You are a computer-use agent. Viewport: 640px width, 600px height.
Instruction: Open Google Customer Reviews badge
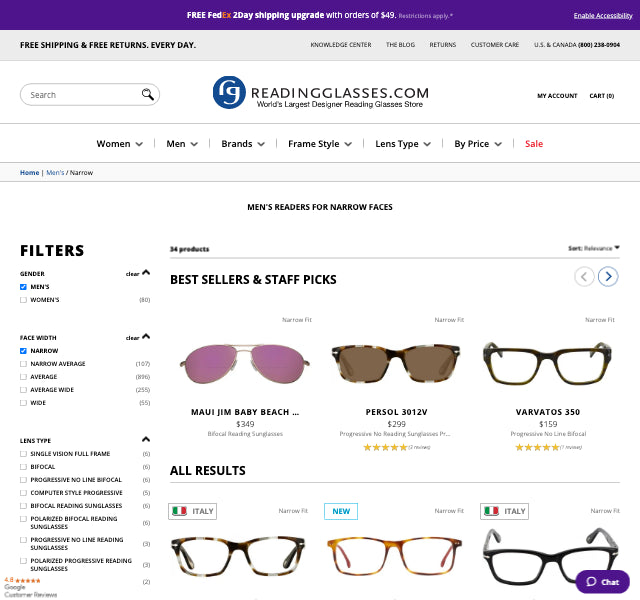pyautogui.click(x=30, y=587)
